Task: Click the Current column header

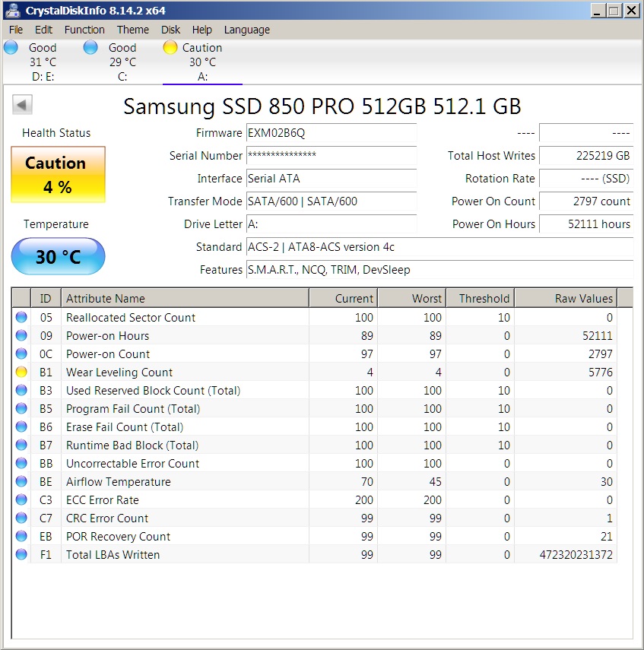Action: pos(343,298)
